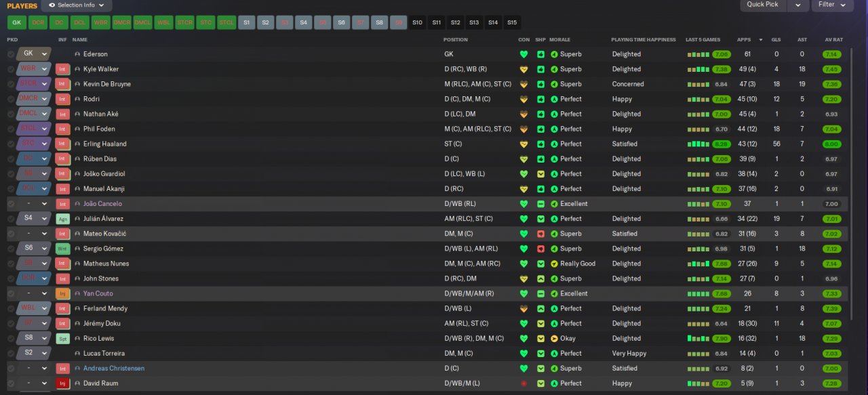Toggle the pick checkbox for Kevin De Bruyne
The height and width of the screenshot is (395, 868).
click(11, 84)
